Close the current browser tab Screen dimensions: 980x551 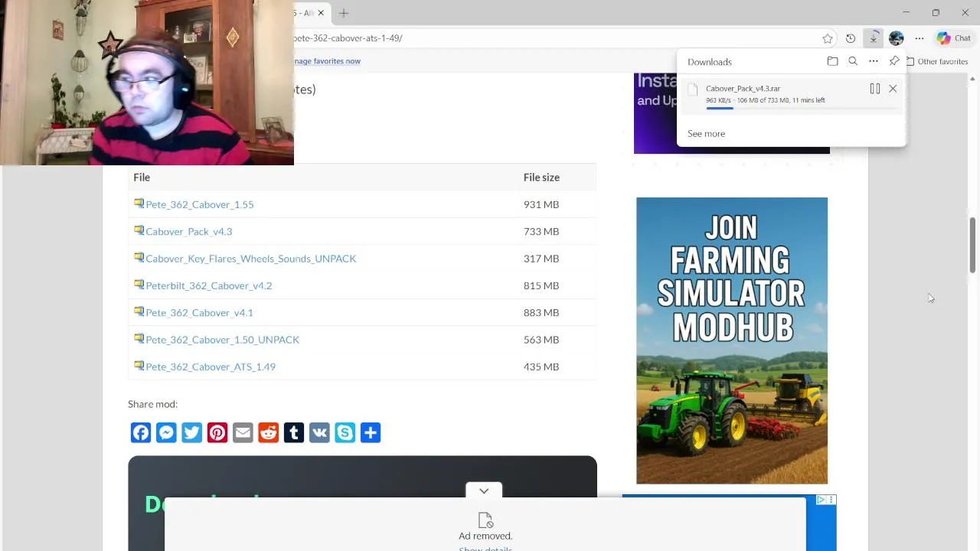coord(321,13)
